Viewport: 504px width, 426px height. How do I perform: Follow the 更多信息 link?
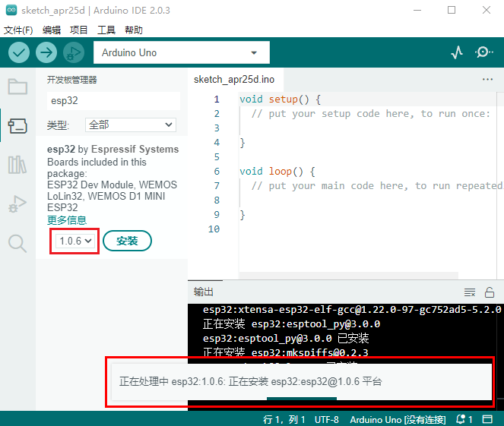click(x=67, y=219)
